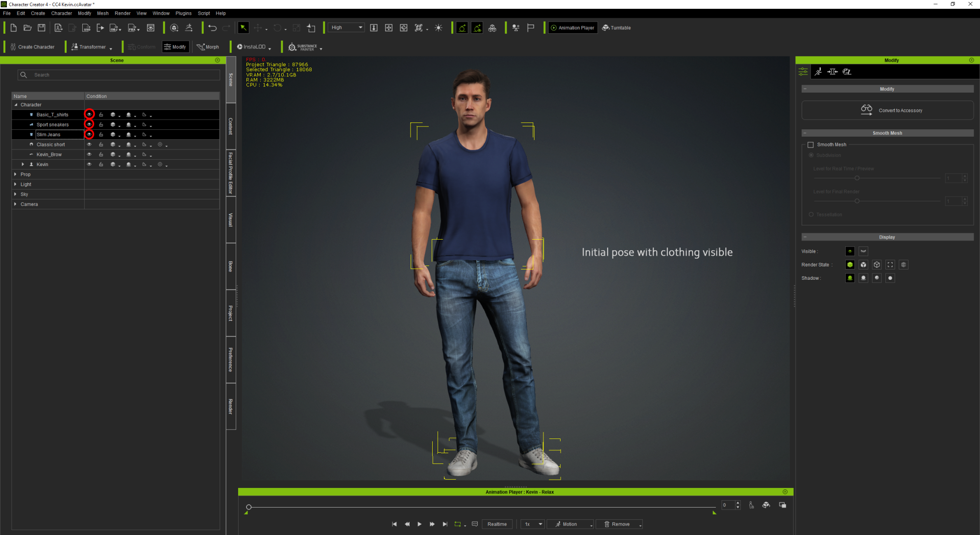Click the flag icon in toolbar
This screenshot has height=535, width=980.
click(531, 28)
